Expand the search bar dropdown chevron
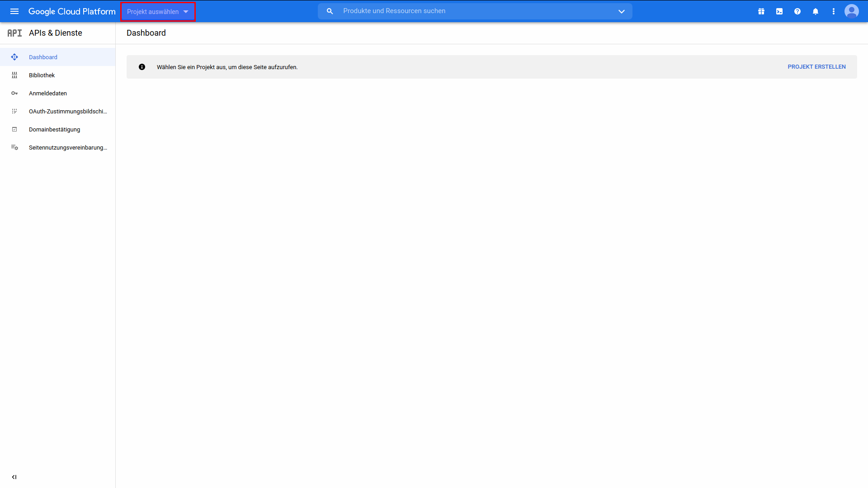The height and width of the screenshot is (488, 868). click(622, 11)
